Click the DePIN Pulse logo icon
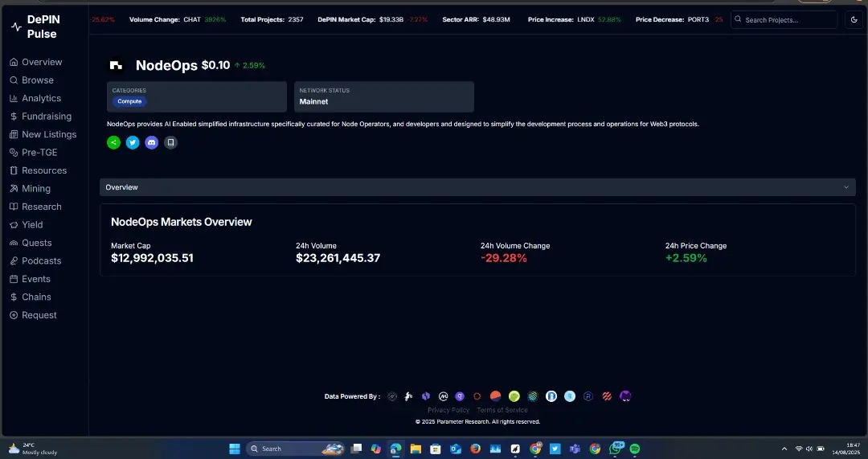Viewport: 868px width, 459px height. [17, 27]
